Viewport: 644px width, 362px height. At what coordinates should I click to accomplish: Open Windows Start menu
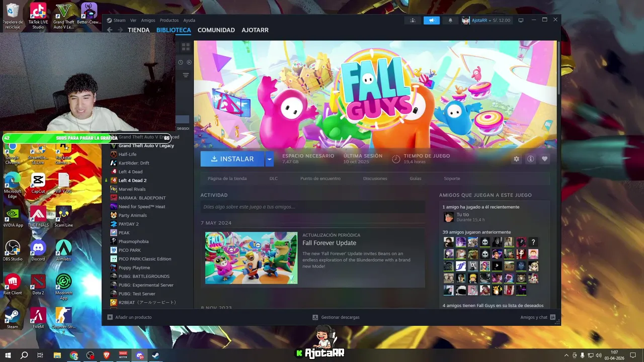(x=8, y=355)
